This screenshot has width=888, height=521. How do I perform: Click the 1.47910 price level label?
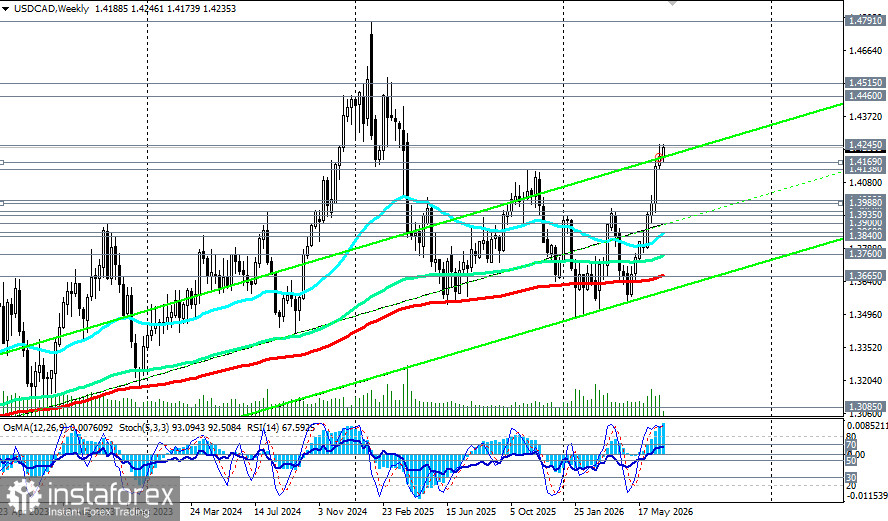coord(865,21)
